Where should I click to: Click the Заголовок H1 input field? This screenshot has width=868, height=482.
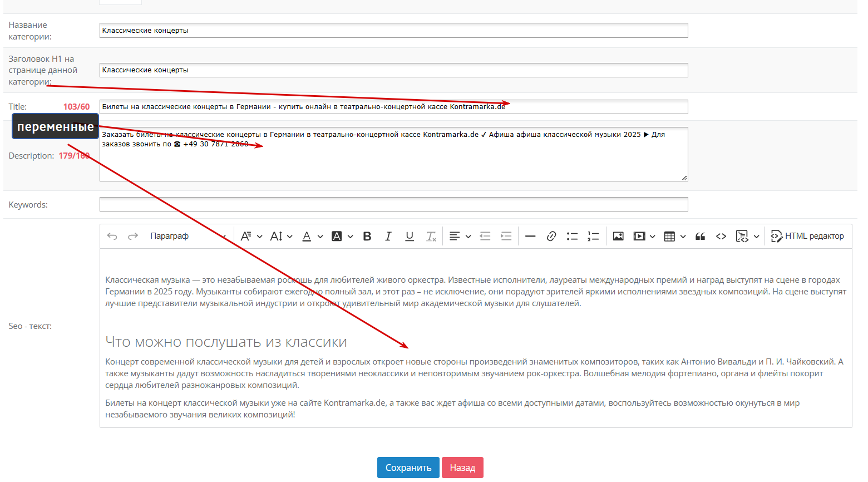coord(394,70)
